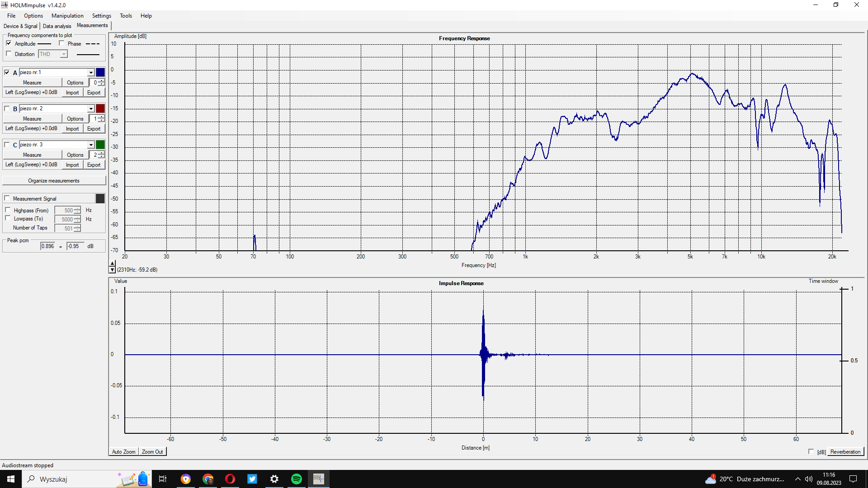
Task: Click the Organize measurements button
Action: pyautogui.click(x=54, y=181)
